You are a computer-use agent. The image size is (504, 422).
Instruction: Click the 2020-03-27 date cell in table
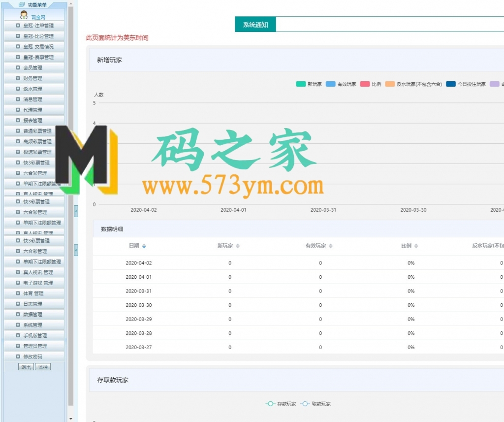coord(139,347)
